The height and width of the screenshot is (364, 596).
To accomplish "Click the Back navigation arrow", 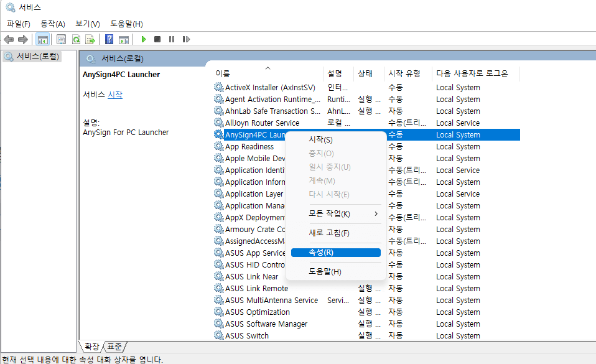I will [8, 39].
